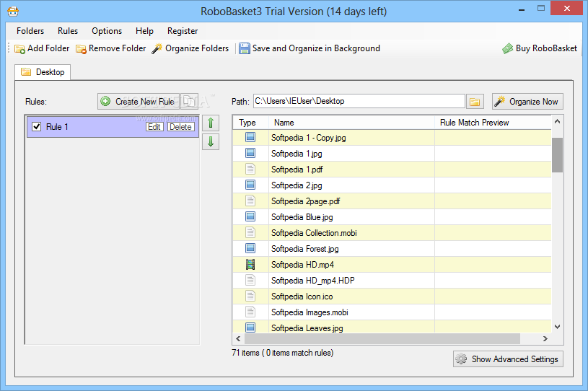Sort by the Name column header
The height and width of the screenshot is (391, 588).
(352, 123)
